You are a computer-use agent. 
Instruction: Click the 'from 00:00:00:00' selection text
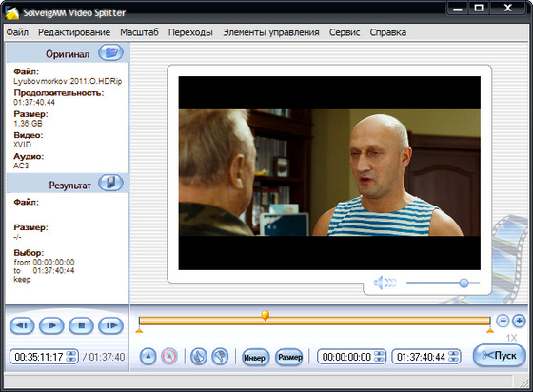pyautogui.click(x=44, y=263)
